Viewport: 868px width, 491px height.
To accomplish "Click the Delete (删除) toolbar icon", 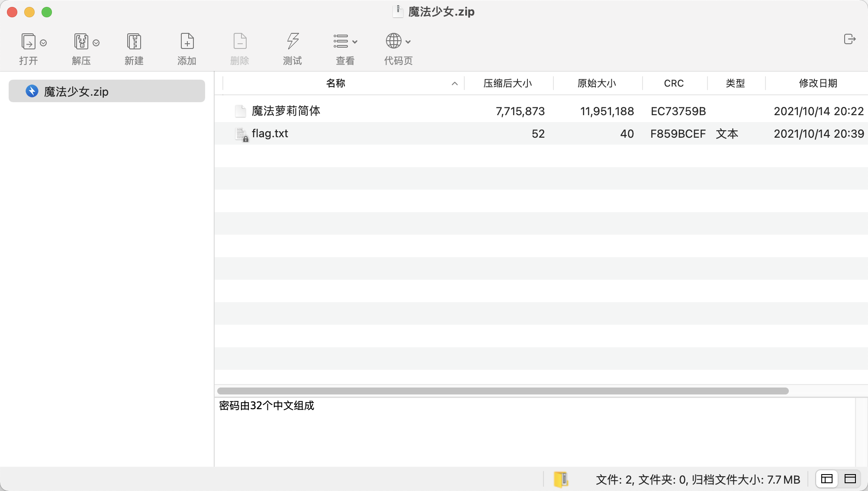I will 240,42.
